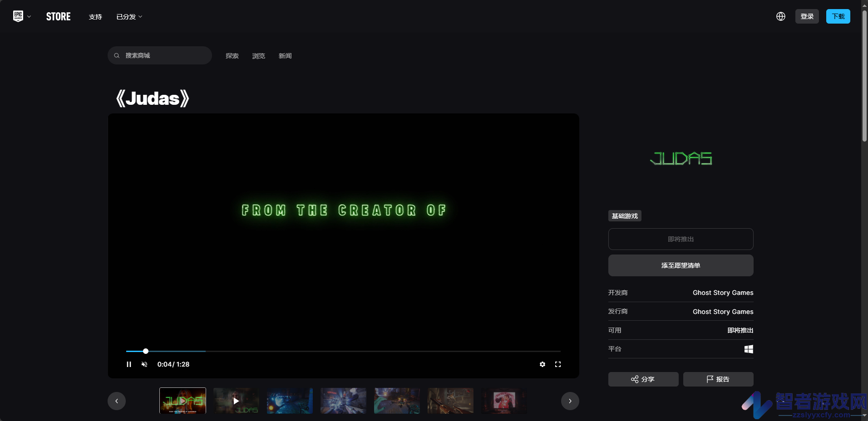This screenshot has height=421, width=868.
Task: Select the second video thumbnail with play icon
Action: (236, 401)
